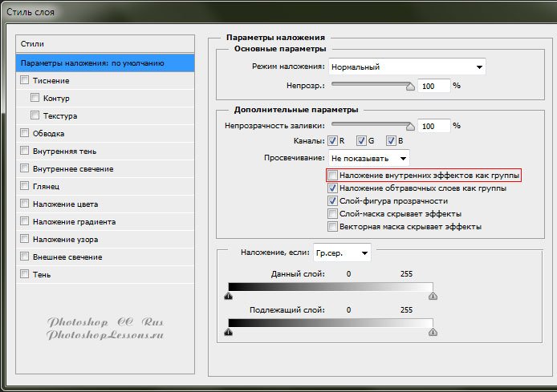557x392 pixels.
Task: Enable the Внутренняя тень checkbox
Action: click(x=25, y=151)
